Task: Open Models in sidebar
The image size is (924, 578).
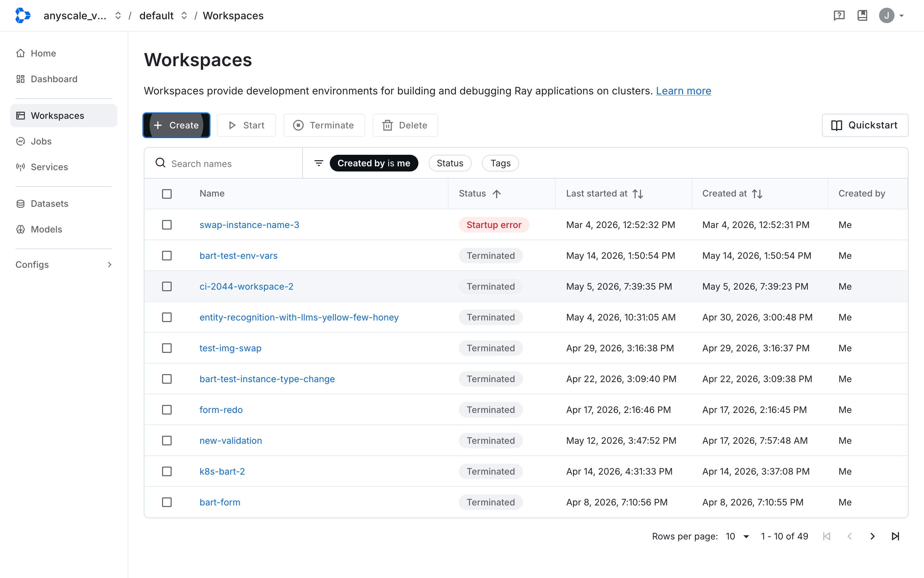Action: point(64,229)
